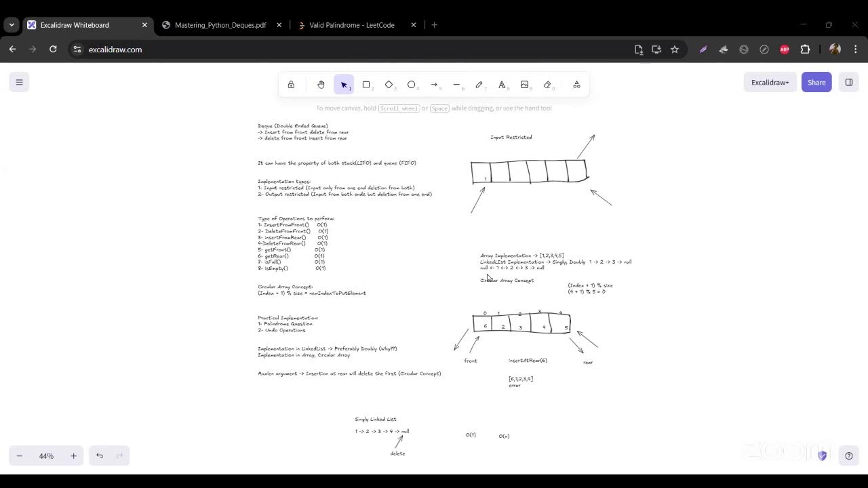Image resolution: width=868 pixels, height=488 pixels.
Task: Switch to Valid Palindrome - LeetCode tab
Action: point(351,25)
